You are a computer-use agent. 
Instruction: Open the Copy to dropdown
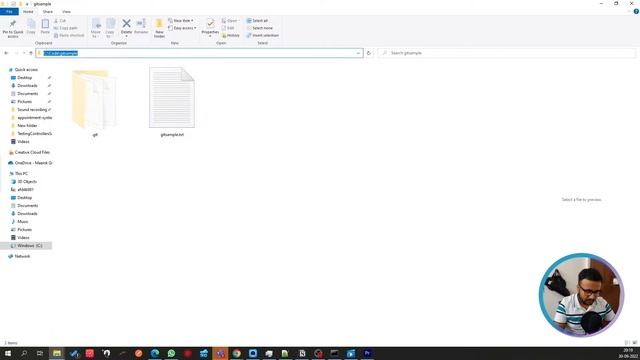[x=110, y=28]
